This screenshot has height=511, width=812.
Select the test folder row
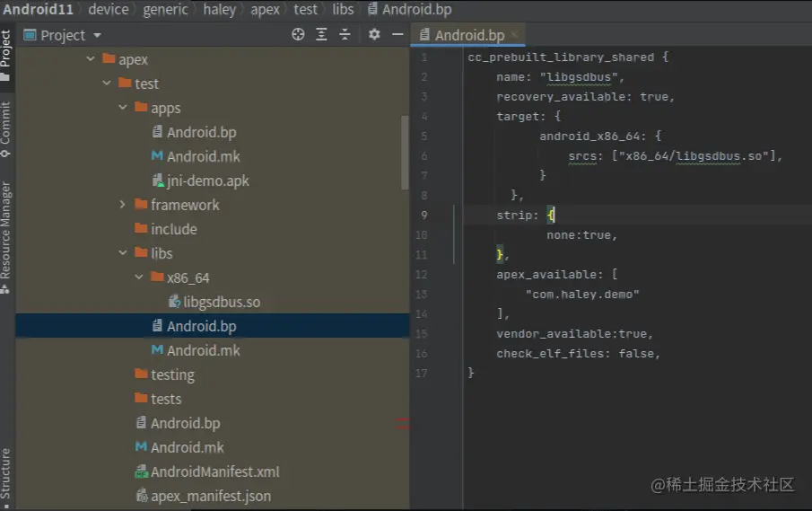click(x=213, y=84)
